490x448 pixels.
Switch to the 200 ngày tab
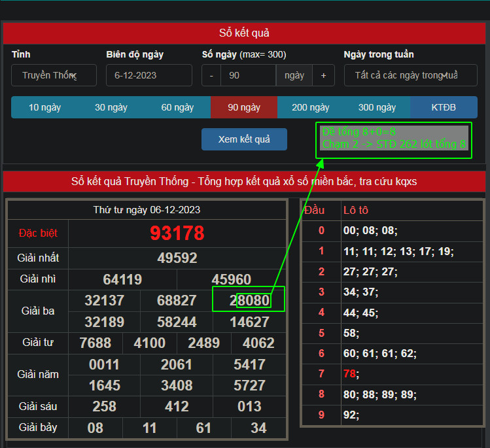pyautogui.click(x=310, y=107)
